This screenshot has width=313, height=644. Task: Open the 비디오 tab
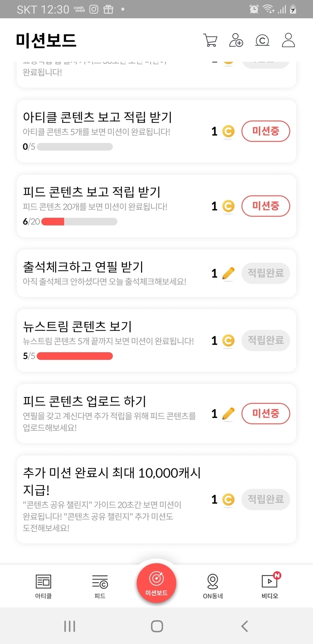point(270,586)
